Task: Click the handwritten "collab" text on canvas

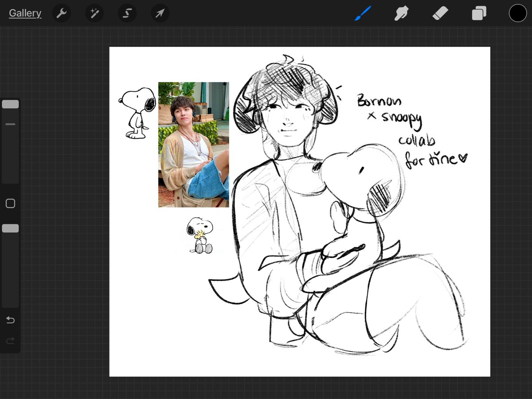Action: point(417,140)
